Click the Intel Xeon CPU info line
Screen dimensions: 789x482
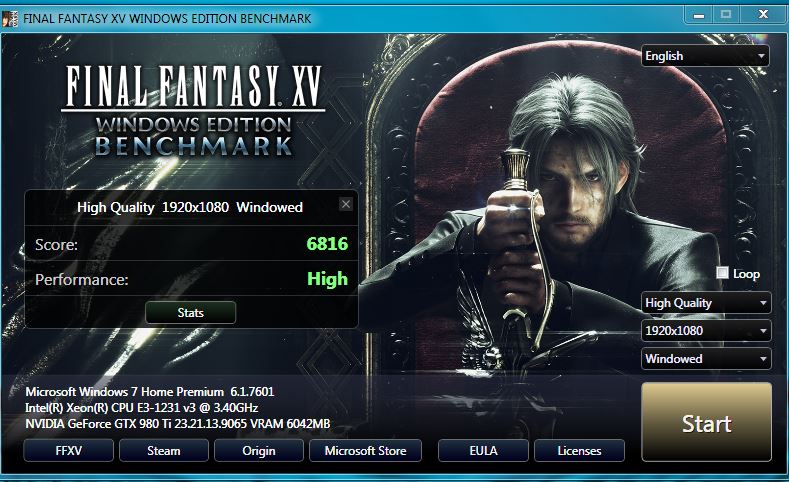click(141, 408)
